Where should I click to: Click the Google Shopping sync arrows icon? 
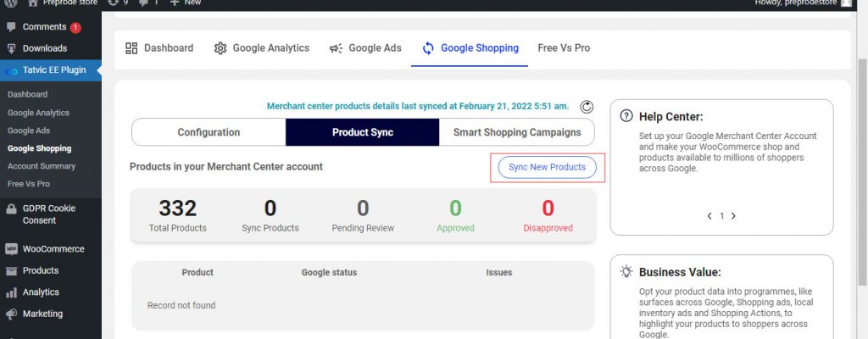(428, 48)
